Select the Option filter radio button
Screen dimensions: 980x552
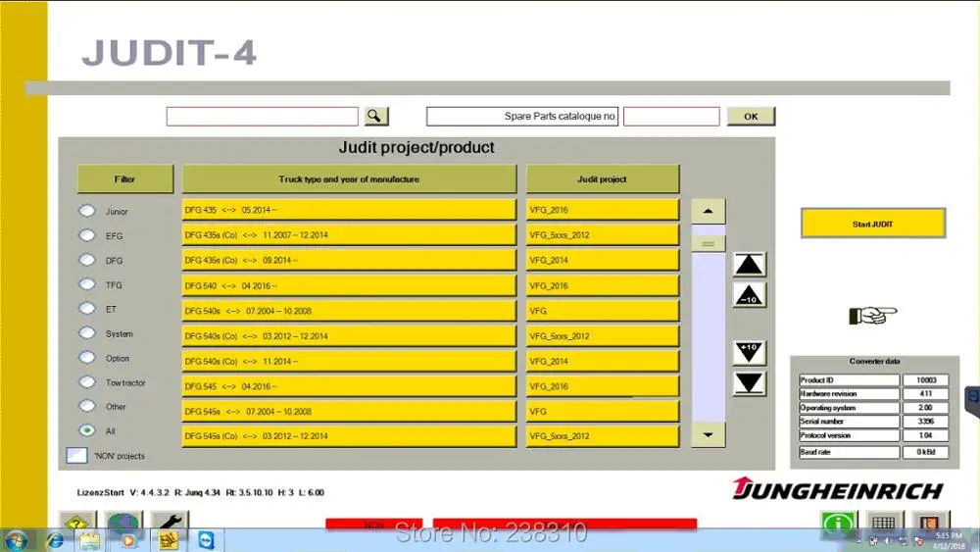point(87,357)
